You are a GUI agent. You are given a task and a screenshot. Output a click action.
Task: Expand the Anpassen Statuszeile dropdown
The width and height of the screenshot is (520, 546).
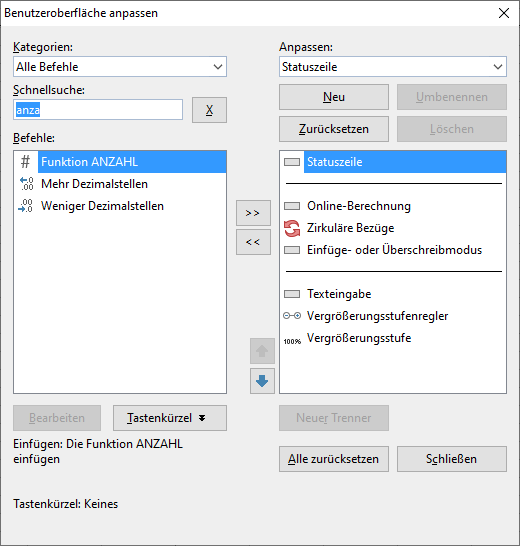point(393,67)
